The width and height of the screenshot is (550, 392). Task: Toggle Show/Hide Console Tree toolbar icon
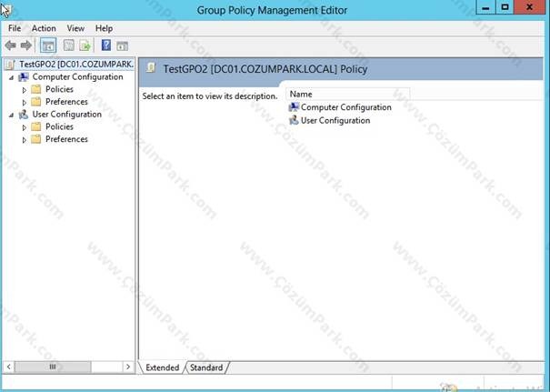click(x=48, y=45)
